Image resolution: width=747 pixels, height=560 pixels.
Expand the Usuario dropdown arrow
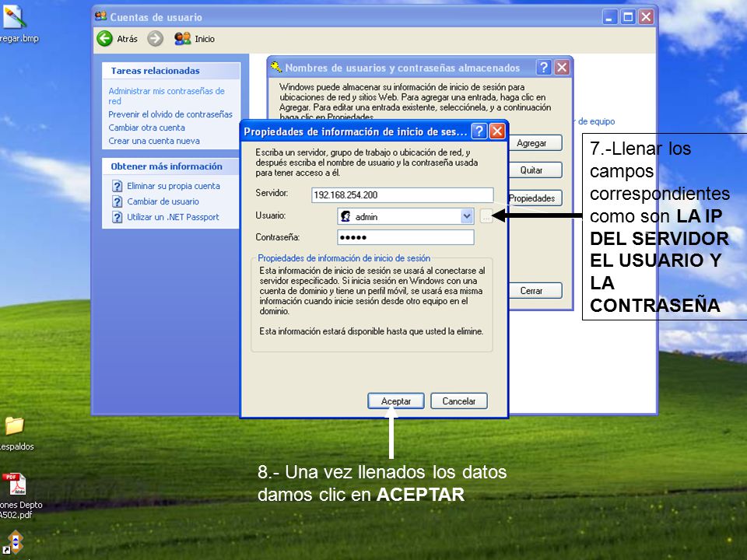pyautogui.click(x=467, y=216)
